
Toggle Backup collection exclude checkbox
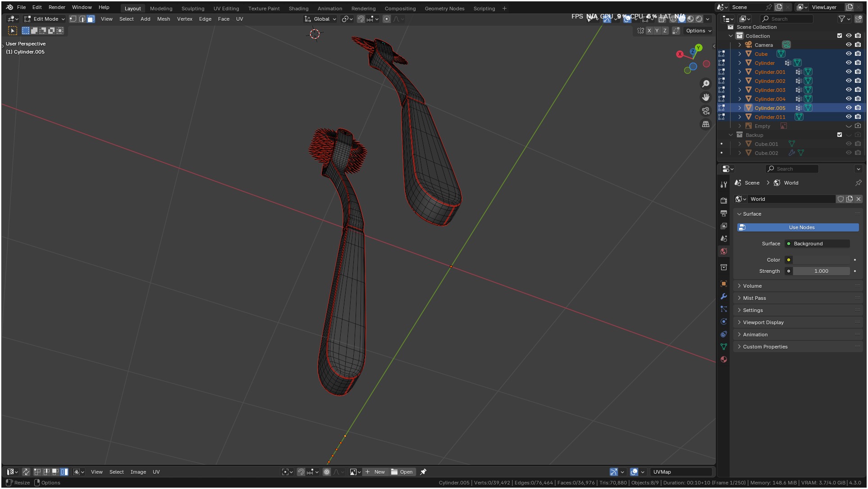click(839, 135)
